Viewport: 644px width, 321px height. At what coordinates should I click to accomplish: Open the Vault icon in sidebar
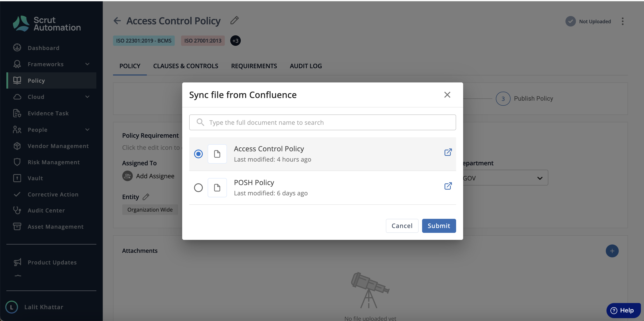click(17, 178)
